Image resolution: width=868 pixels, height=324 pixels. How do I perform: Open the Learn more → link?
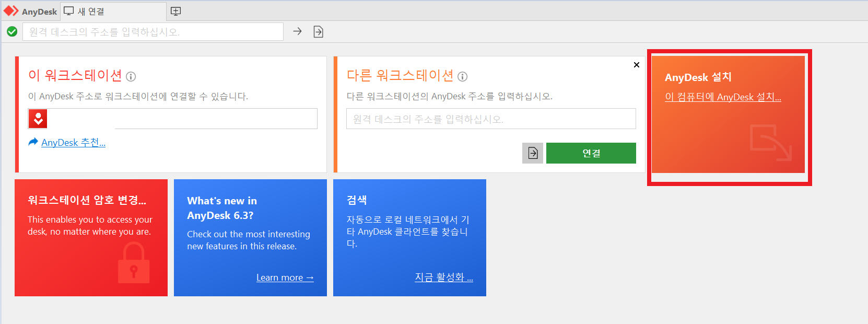tap(285, 277)
